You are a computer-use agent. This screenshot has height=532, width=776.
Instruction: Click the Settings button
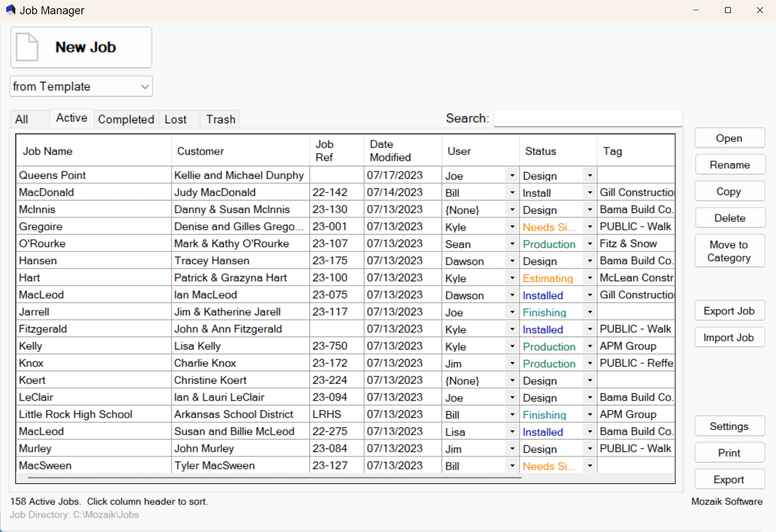729,426
